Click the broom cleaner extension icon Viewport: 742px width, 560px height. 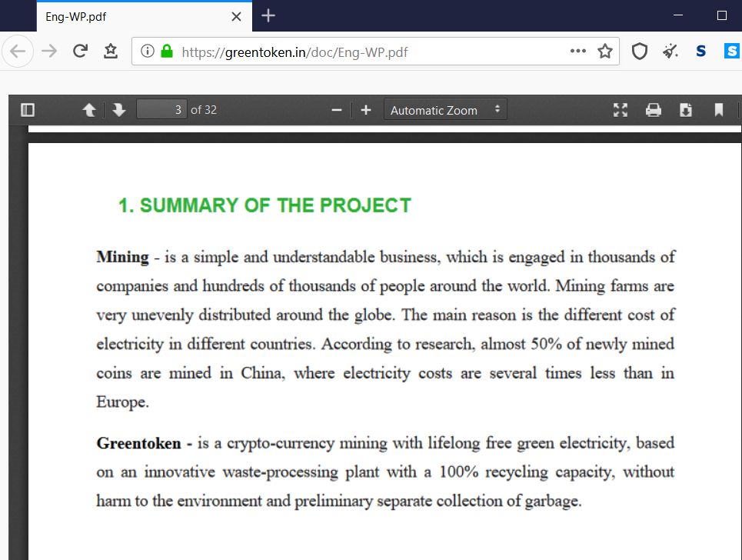pyautogui.click(x=670, y=51)
